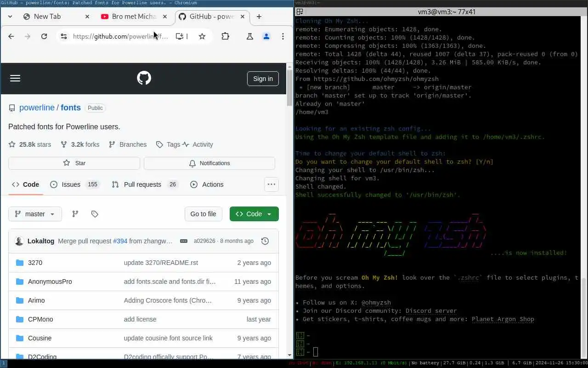Open the CPMono folder
This screenshot has height=368, width=588.
click(x=40, y=319)
